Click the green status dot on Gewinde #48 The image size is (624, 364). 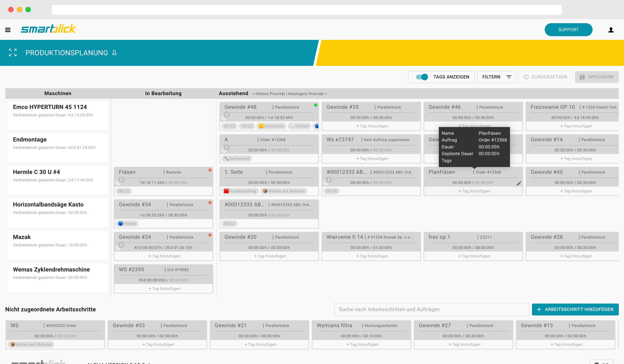[315, 105]
